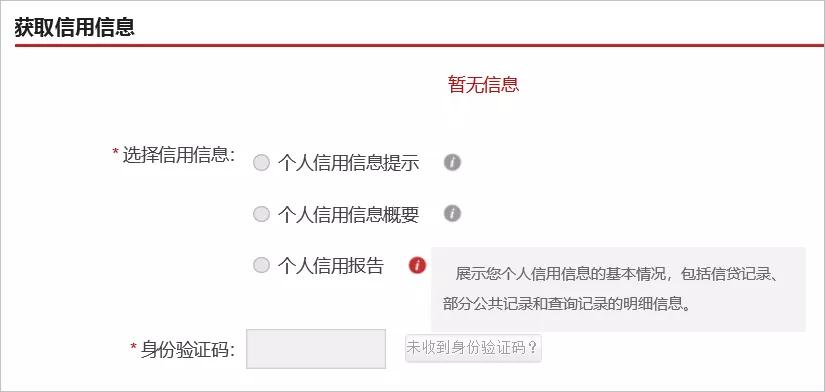Click the gray info icon next to 个人信用信息概要
This screenshot has width=825, height=392.
[452, 214]
